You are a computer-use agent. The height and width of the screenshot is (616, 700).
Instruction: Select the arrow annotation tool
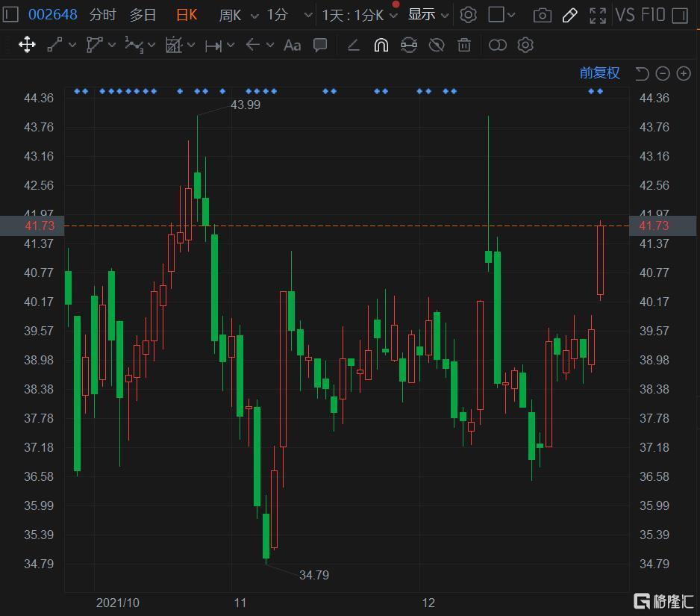pyautogui.click(x=253, y=45)
